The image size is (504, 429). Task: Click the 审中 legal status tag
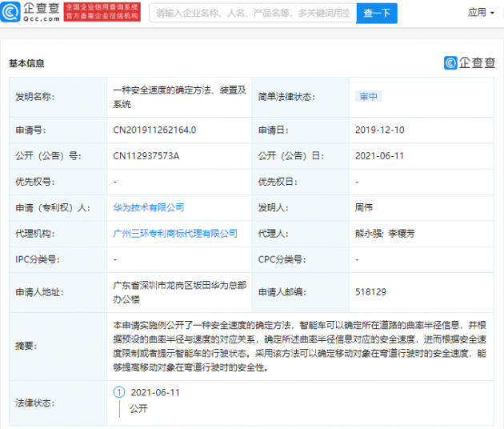pyautogui.click(x=368, y=97)
